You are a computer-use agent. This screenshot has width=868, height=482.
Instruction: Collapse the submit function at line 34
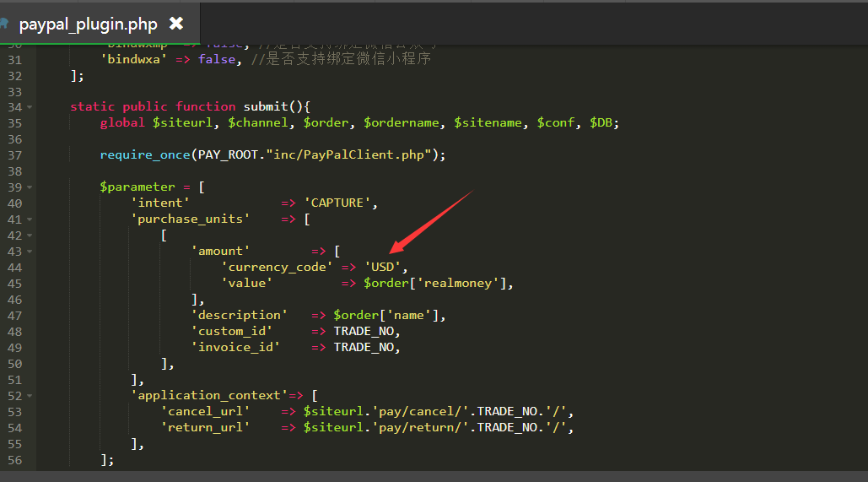pyautogui.click(x=30, y=107)
